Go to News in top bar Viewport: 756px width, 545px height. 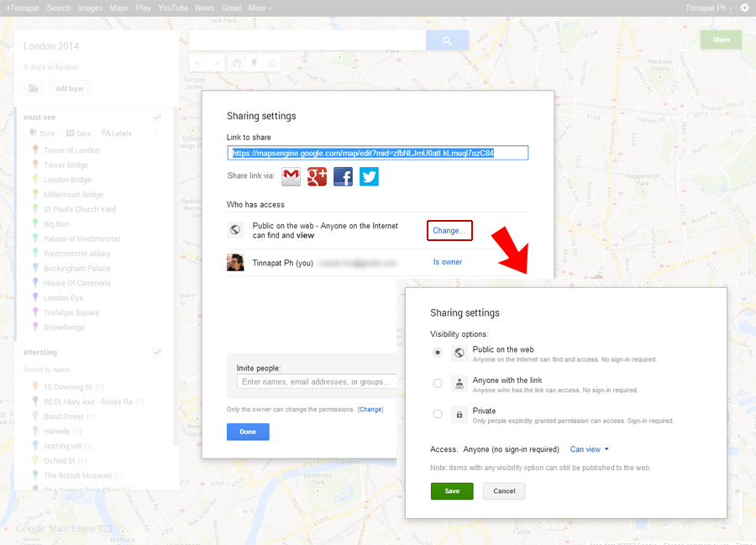coord(204,8)
